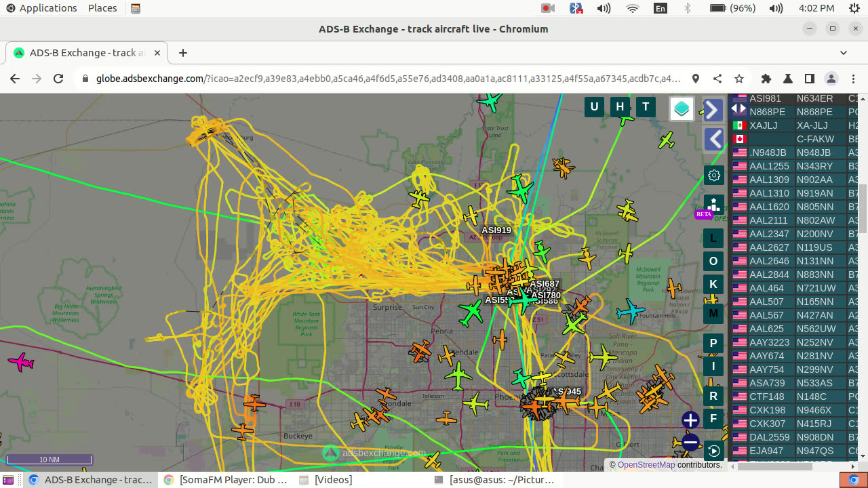Open the BETA stats podium icon
The height and width of the screenshot is (488, 868).
713,205
